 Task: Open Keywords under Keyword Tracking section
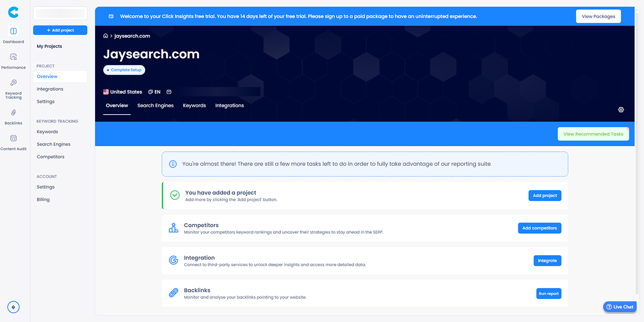point(47,132)
